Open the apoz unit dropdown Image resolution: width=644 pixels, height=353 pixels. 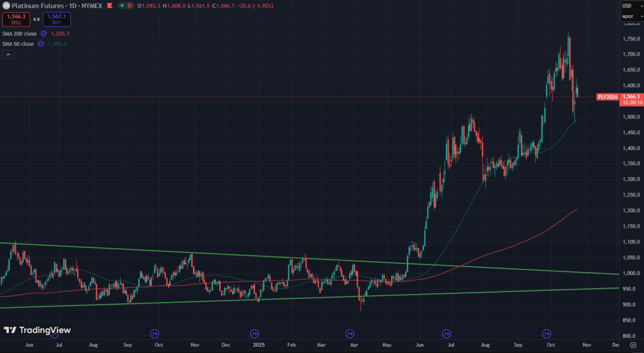pyautogui.click(x=627, y=16)
